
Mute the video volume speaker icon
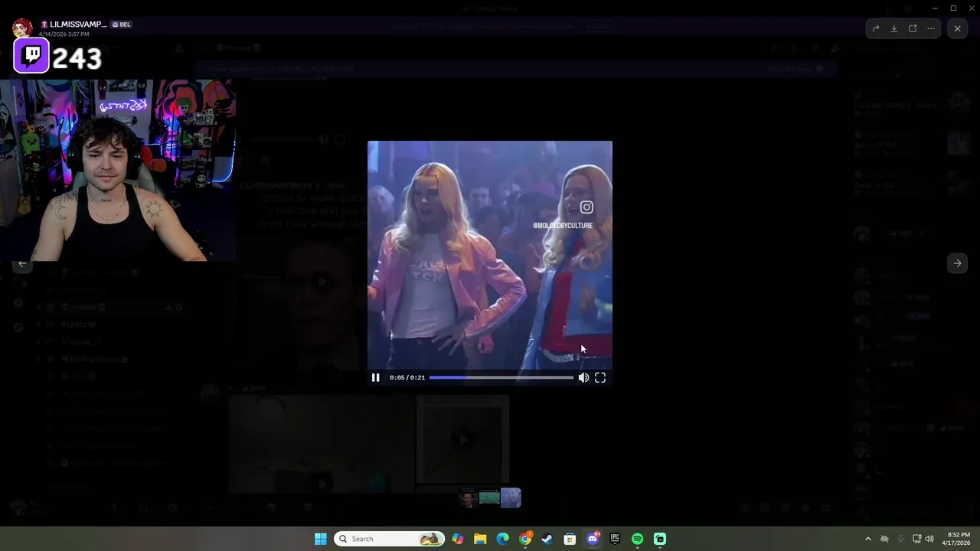click(x=583, y=377)
